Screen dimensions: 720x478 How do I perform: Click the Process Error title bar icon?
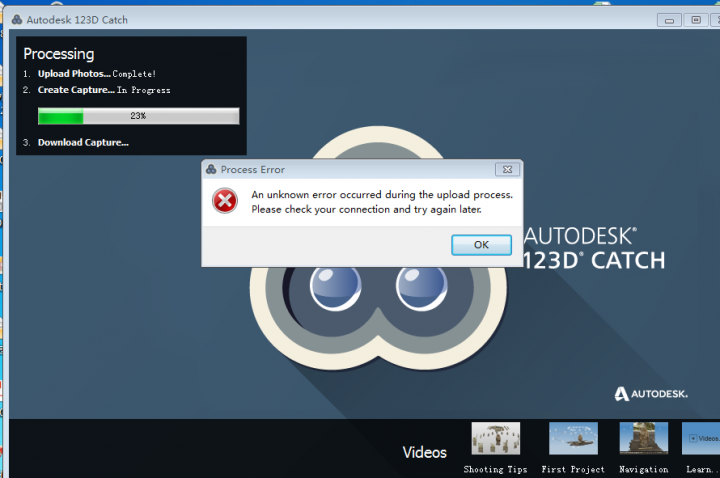point(211,170)
